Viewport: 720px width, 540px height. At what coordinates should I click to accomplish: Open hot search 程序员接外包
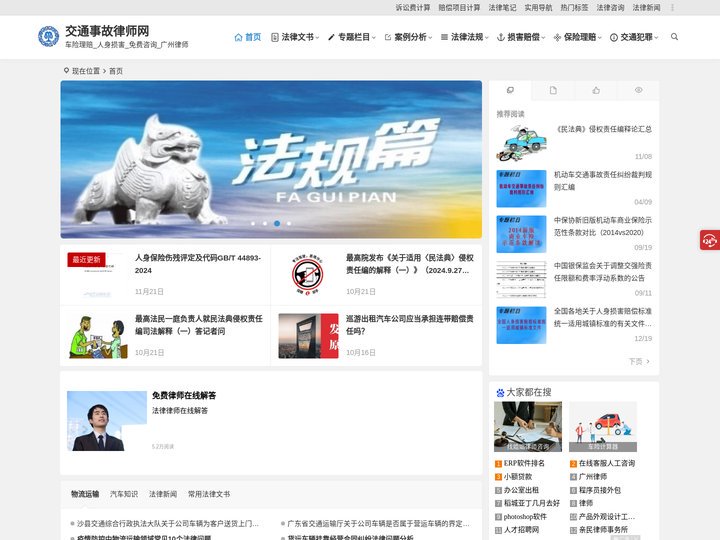pyautogui.click(x=600, y=490)
